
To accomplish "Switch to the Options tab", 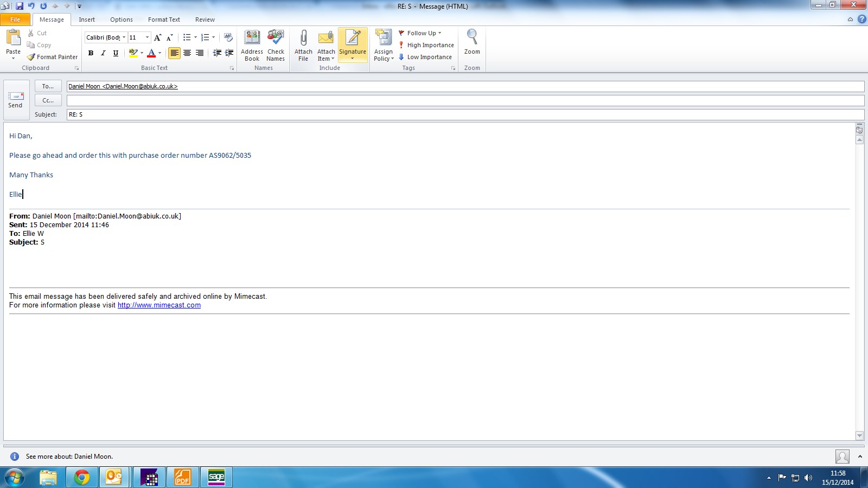I will pos(122,20).
